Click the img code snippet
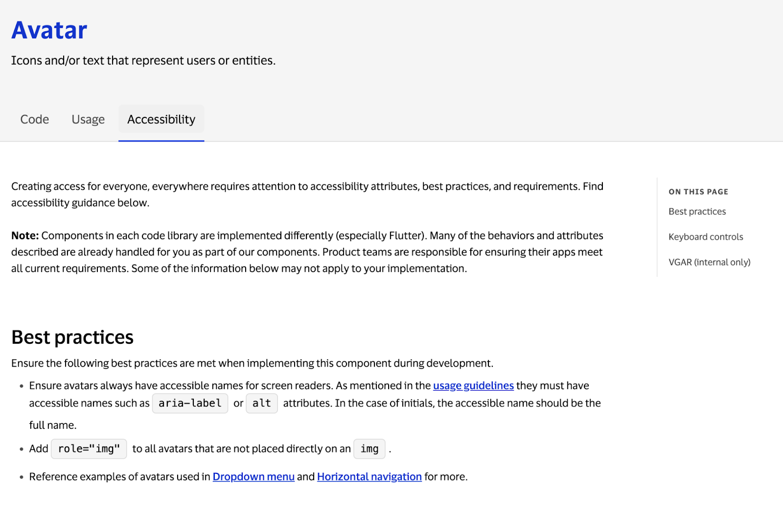 tap(369, 448)
